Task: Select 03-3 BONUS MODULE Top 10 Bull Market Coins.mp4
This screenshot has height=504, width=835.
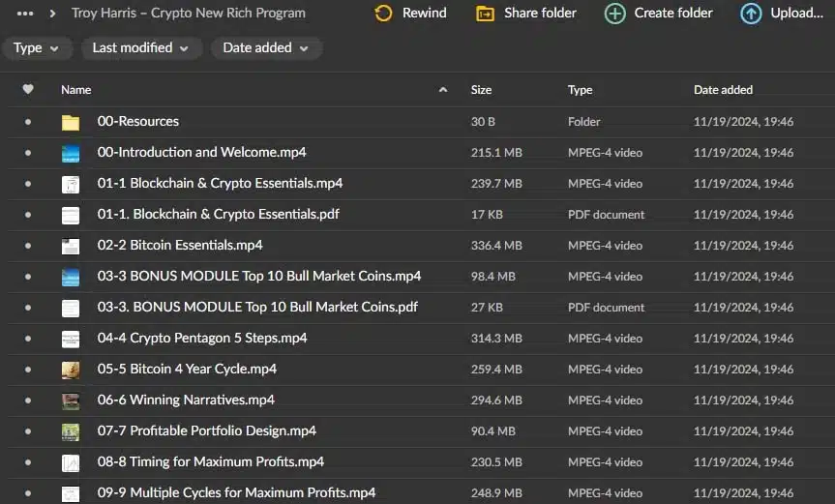Action: (258, 276)
